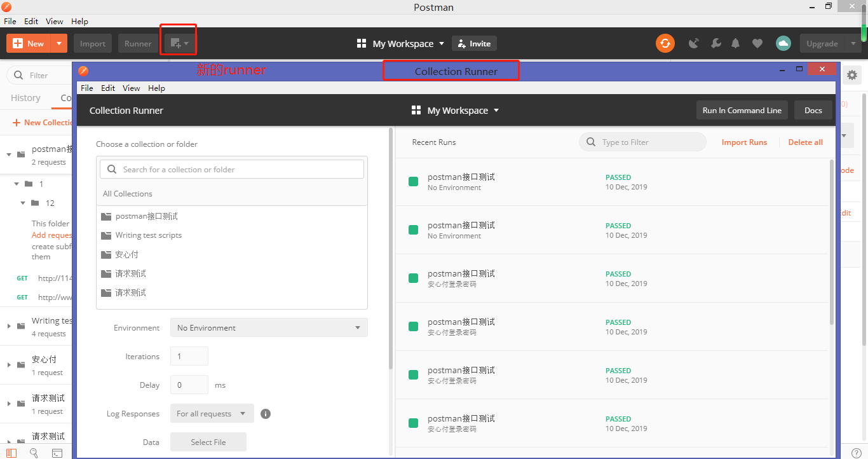
Task: Click the Iterations input field
Action: tap(189, 356)
